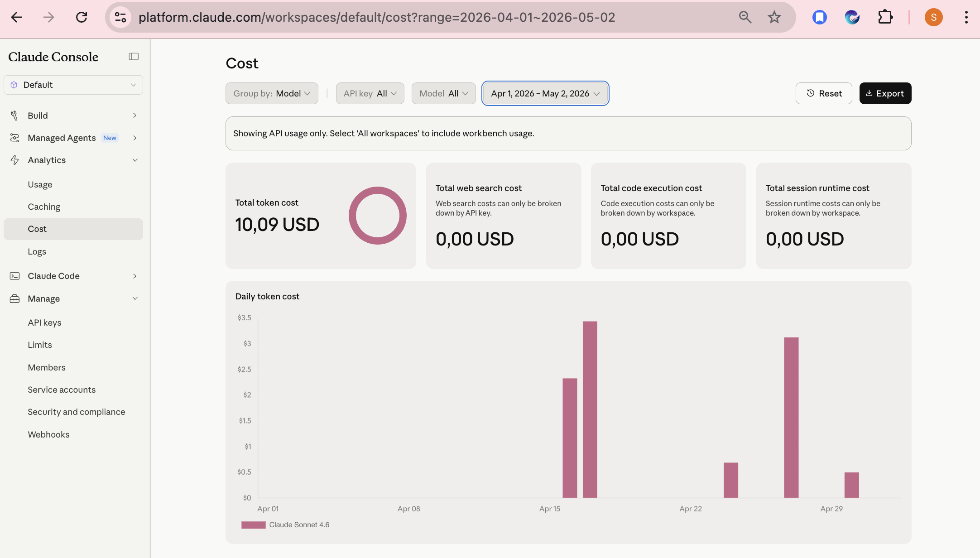The height and width of the screenshot is (558, 980).
Task: Click the small cost bar after Apr 22
Action: [731, 480]
